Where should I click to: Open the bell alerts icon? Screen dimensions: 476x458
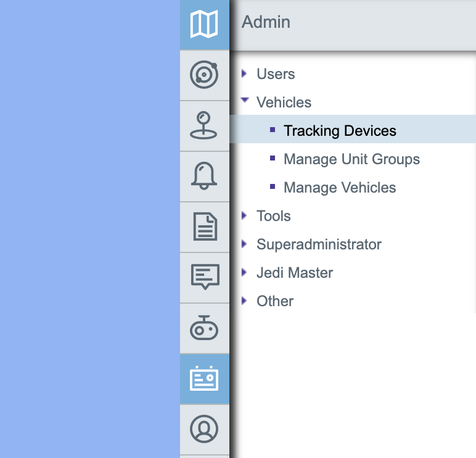[x=204, y=177]
